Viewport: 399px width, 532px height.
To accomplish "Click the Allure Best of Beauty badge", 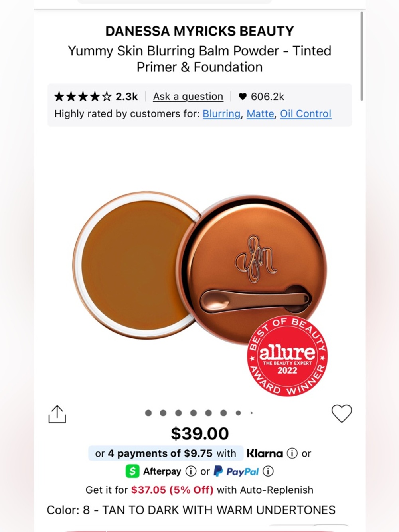I will pos(287,356).
